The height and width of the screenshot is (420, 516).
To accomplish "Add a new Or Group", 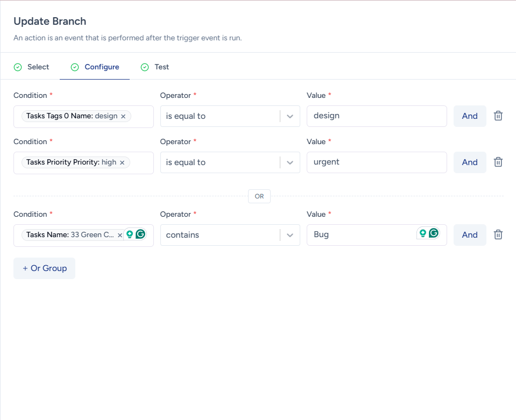I will [44, 268].
